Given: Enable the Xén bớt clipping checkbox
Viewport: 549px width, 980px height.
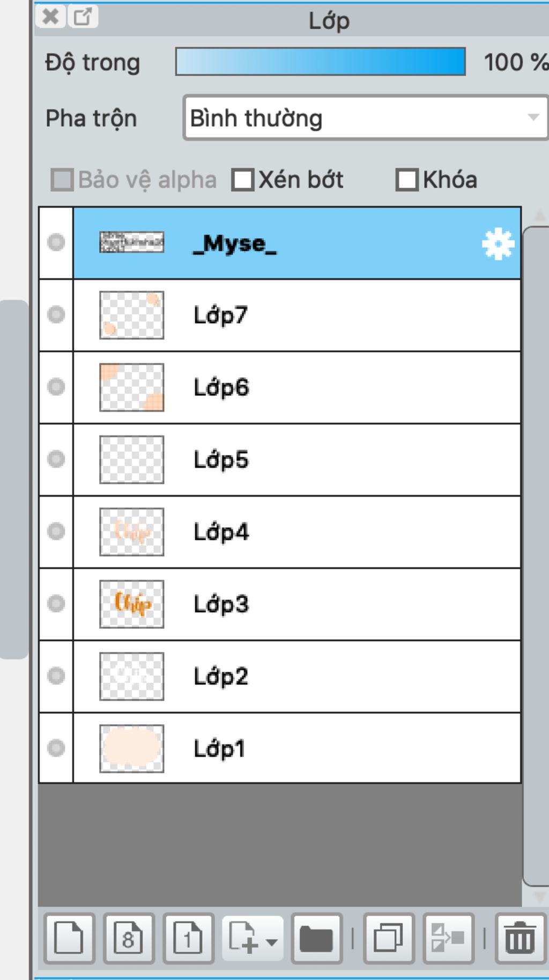Looking at the screenshot, I should [242, 180].
